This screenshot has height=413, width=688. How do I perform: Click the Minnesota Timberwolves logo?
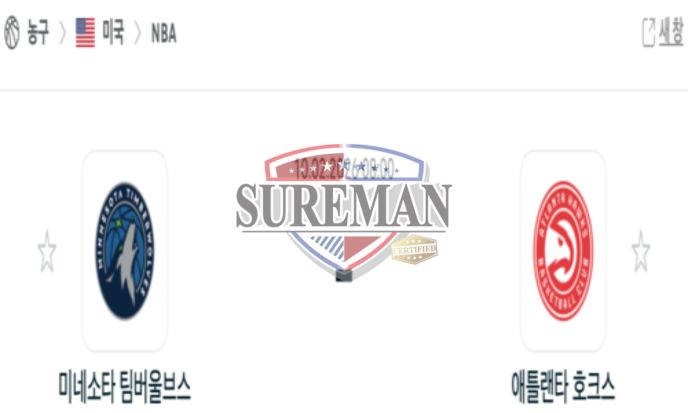[x=125, y=251]
